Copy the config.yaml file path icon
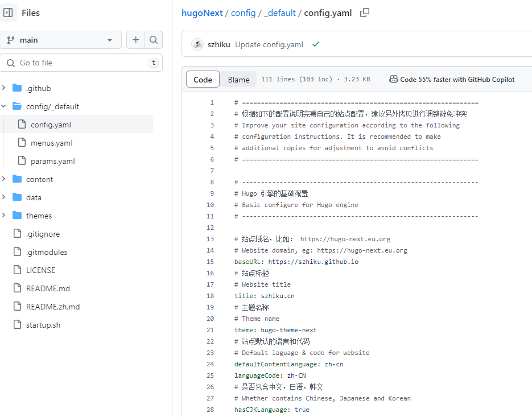This screenshot has height=417, width=532. point(365,12)
